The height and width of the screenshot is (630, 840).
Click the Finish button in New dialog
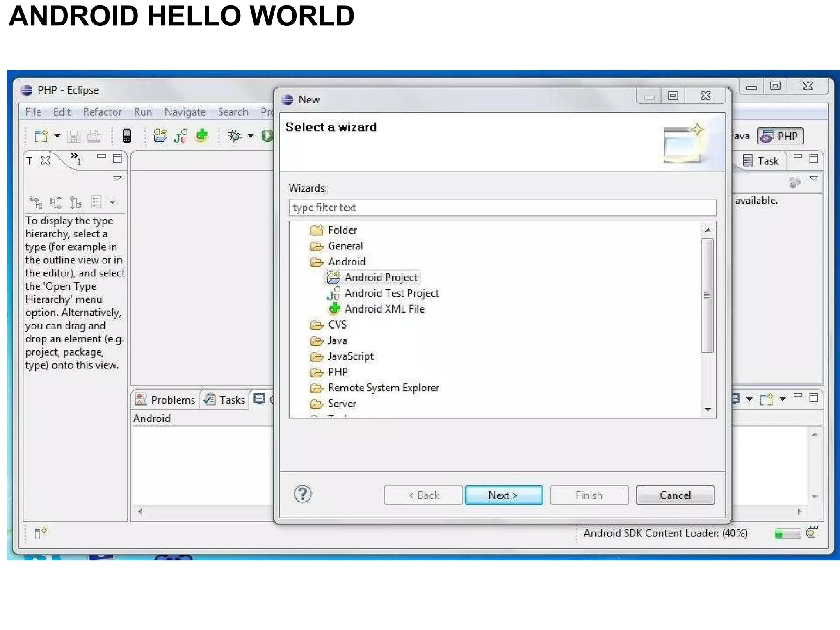point(589,495)
